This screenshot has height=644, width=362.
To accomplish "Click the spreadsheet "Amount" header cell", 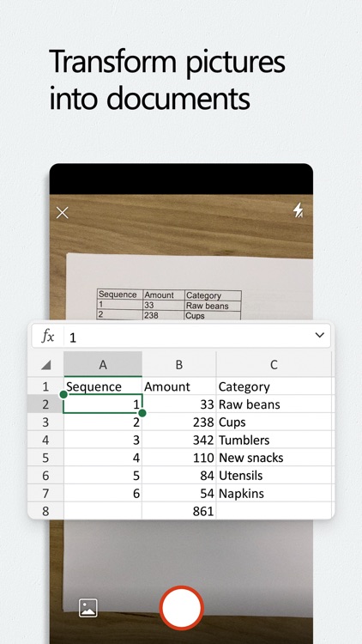I will click(179, 386).
